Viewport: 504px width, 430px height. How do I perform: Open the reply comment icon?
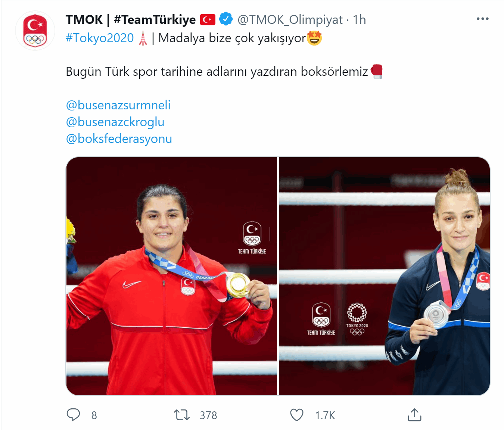(73, 415)
